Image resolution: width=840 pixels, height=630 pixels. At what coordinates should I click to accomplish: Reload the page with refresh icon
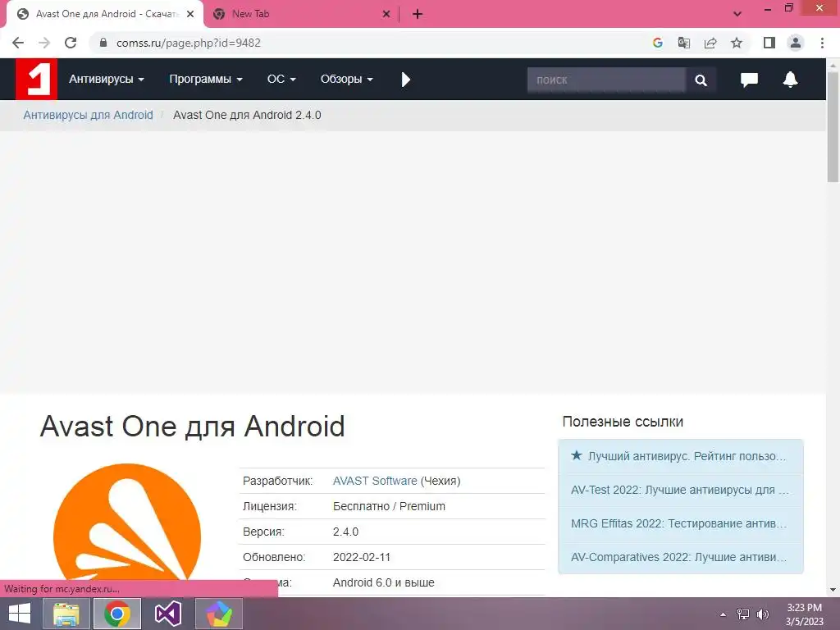(71, 43)
